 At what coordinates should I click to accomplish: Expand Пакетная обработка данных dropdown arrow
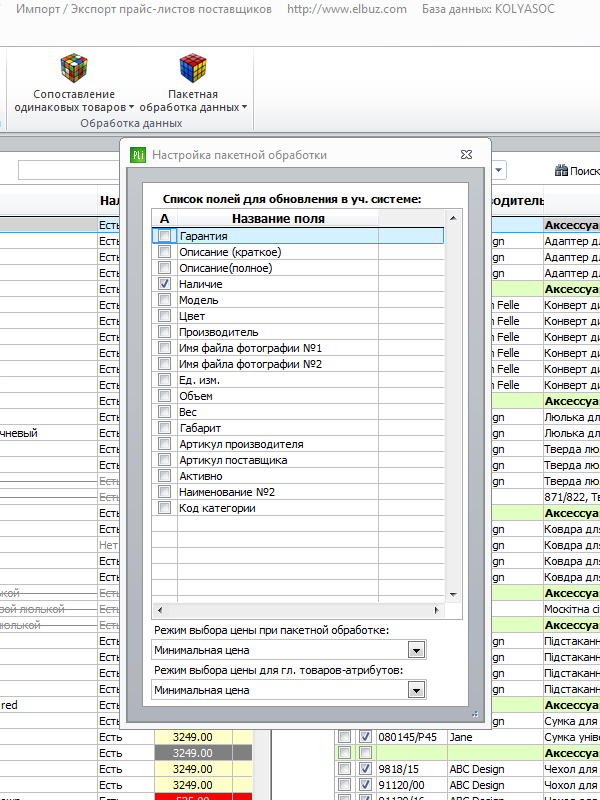tap(244, 108)
